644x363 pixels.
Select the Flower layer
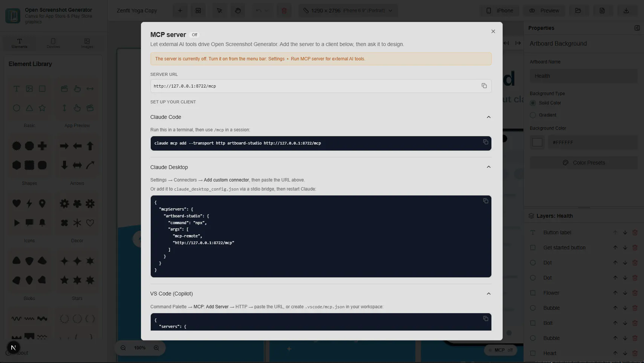[551, 293]
